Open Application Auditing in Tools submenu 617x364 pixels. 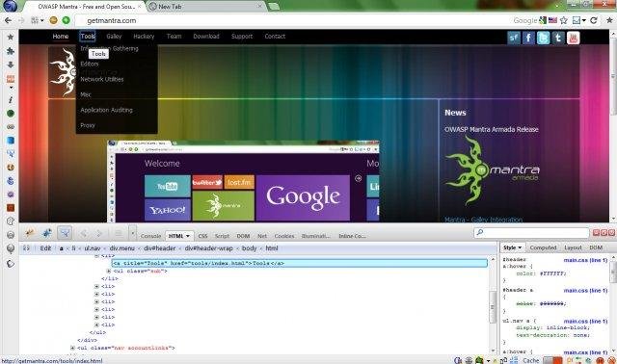(x=106, y=110)
